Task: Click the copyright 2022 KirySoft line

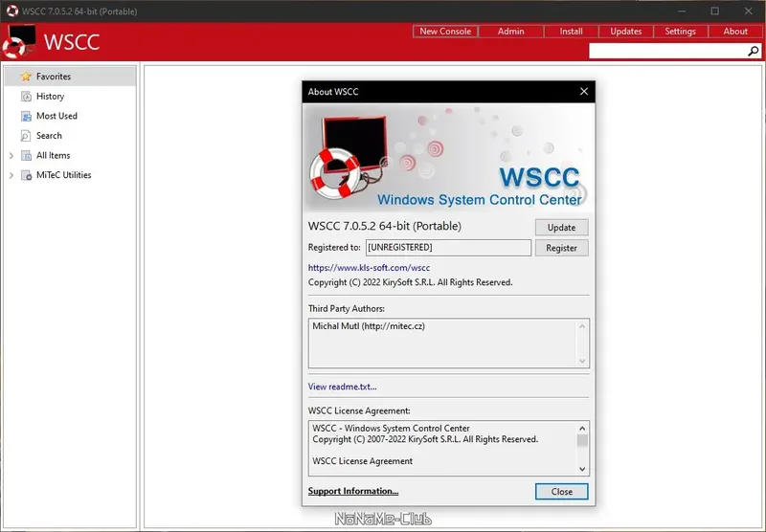Action: (x=410, y=282)
